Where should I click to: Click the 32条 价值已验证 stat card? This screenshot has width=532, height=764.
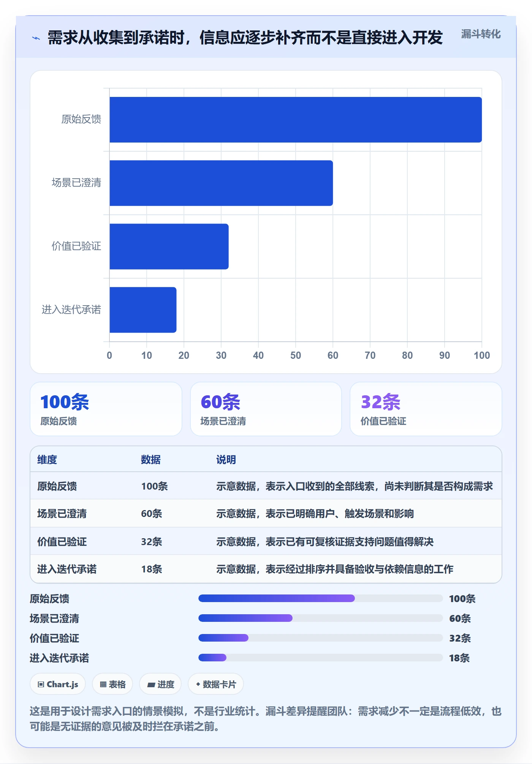click(x=426, y=409)
